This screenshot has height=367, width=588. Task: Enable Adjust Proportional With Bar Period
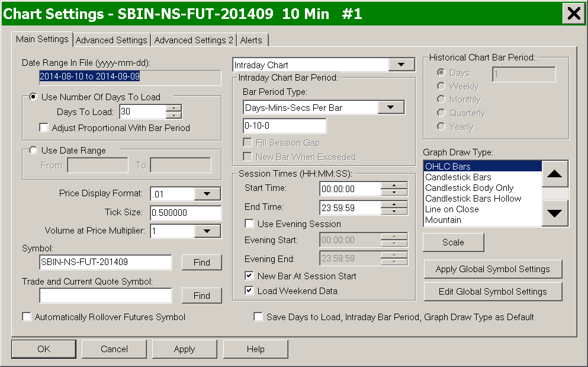(x=44, y=127)
